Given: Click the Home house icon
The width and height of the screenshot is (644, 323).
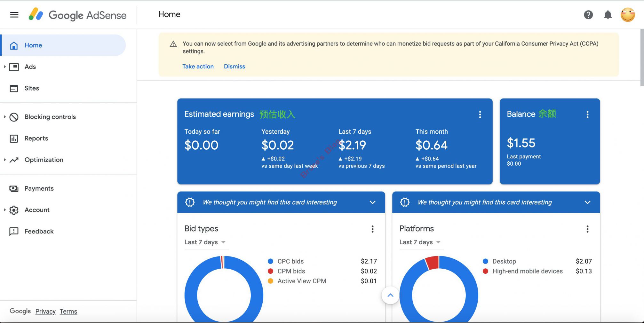Looking at the screenshot, I should click(x=14, y=45).
